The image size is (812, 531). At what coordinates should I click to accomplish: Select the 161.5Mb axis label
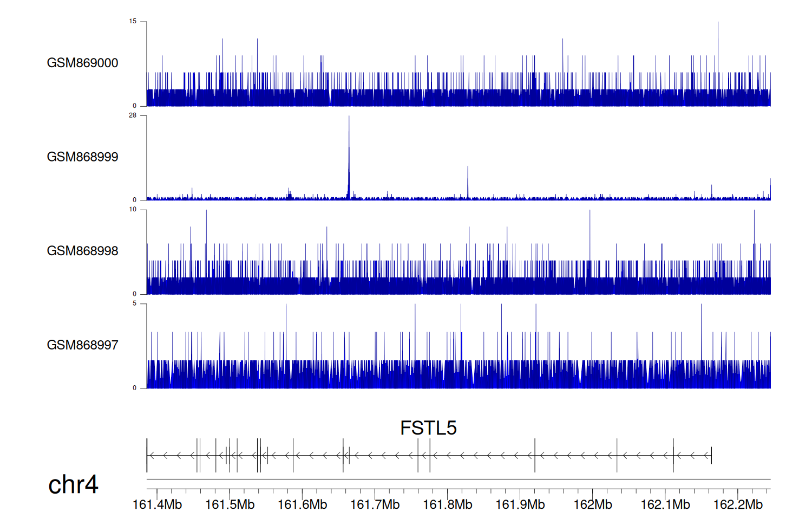230,504
